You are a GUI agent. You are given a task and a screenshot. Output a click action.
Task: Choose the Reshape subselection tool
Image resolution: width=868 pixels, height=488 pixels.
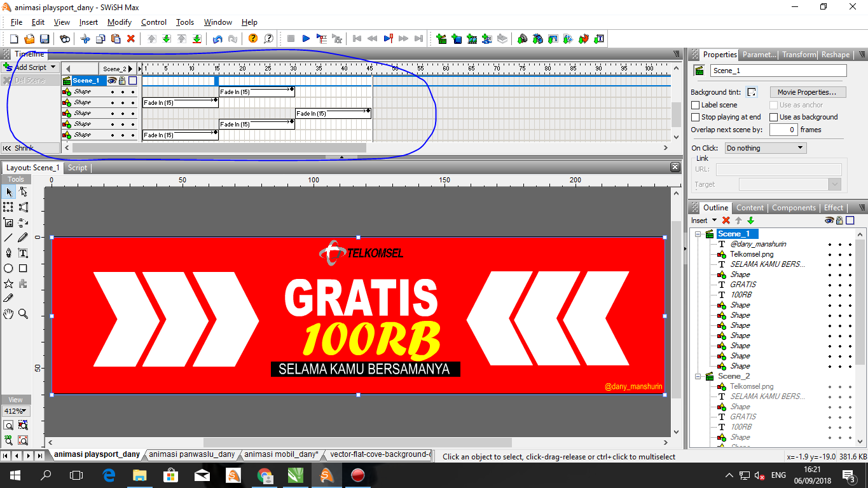(x=24, y=192)
